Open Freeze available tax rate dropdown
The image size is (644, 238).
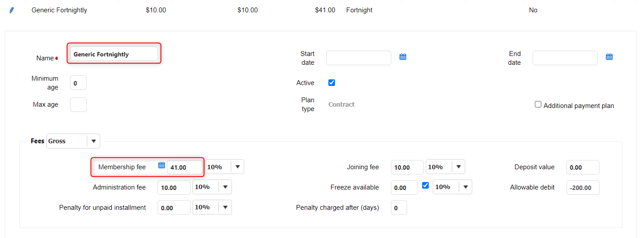click(465, 187)
